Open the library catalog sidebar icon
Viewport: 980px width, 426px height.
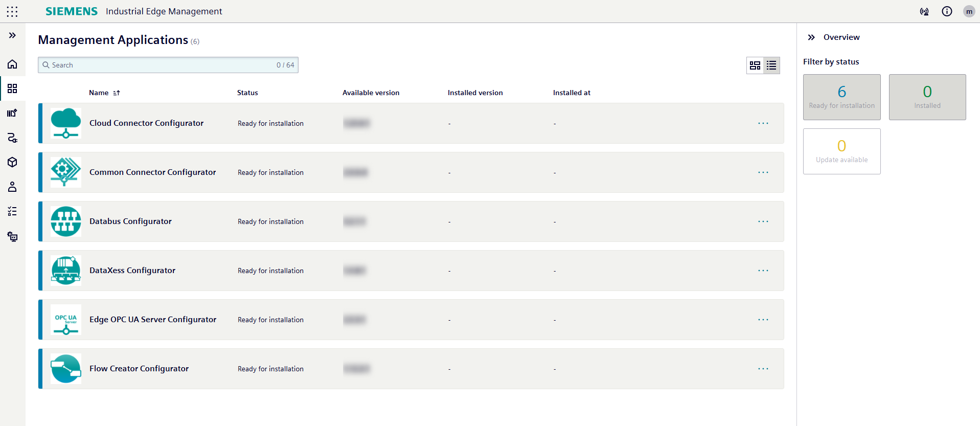(12, 113)
